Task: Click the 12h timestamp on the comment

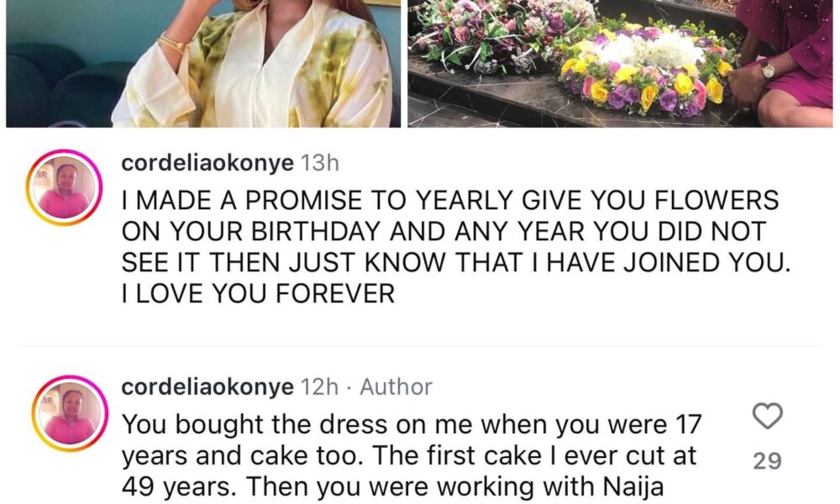Action: [x=318, y=387]
